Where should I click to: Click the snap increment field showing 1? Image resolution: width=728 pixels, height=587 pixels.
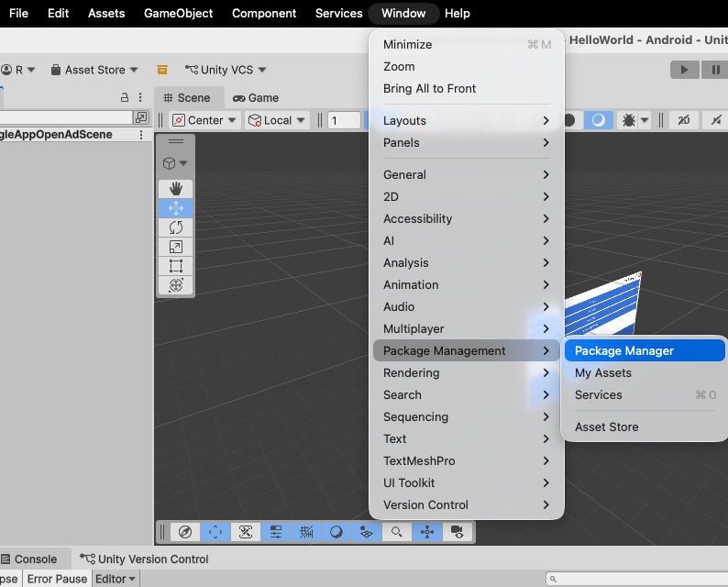(x=344, y=120)
